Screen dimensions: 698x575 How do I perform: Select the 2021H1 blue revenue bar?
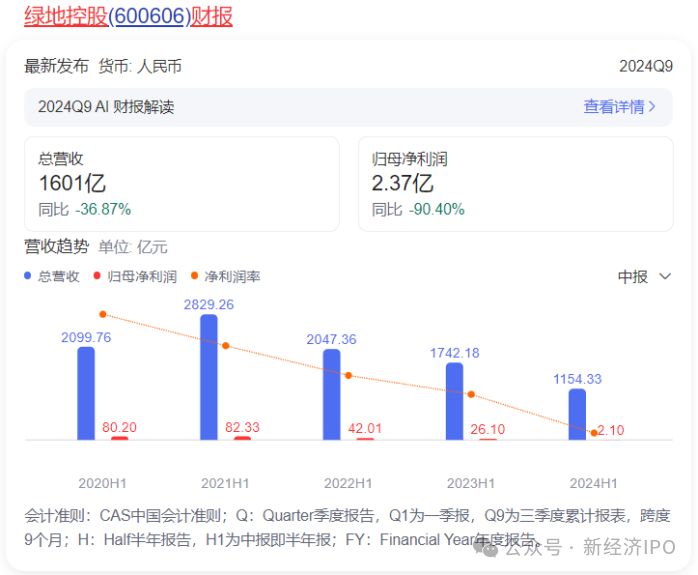tap(209, 377)
